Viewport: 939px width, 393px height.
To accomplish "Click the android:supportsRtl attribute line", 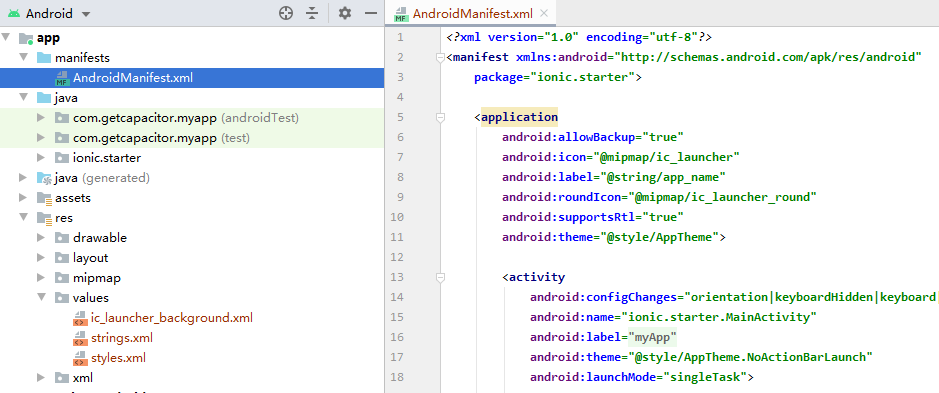I will 593,217.
